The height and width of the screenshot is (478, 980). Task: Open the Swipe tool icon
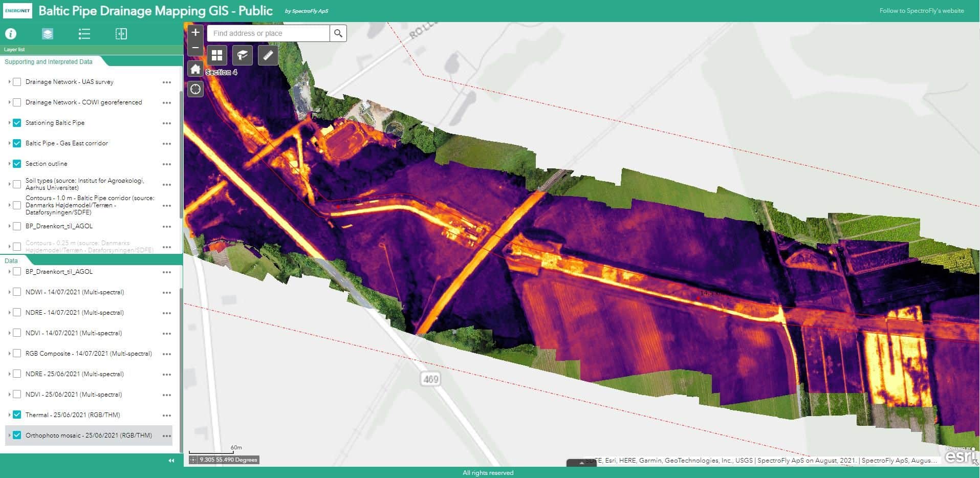pos(121,34)
